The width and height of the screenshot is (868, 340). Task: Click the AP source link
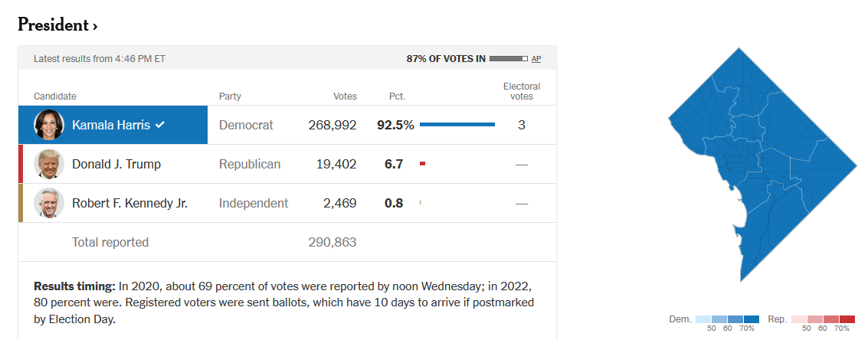pos(536,59)
